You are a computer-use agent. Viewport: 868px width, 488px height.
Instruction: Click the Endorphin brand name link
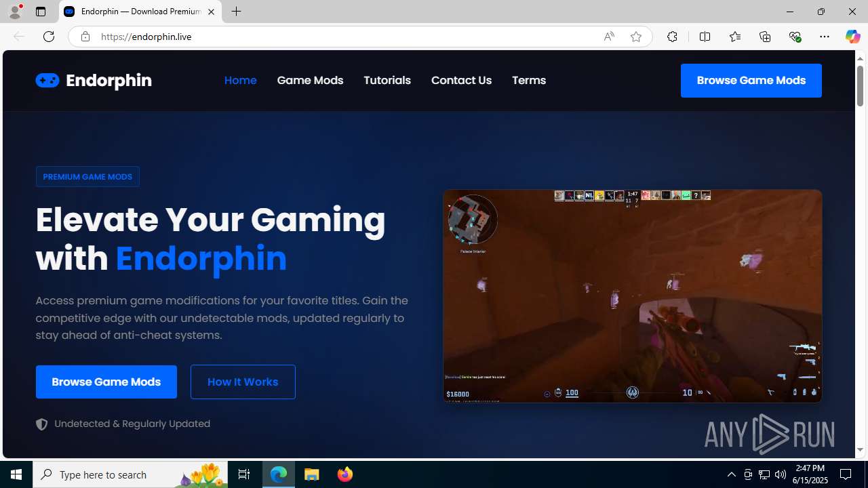click(108, 81)
